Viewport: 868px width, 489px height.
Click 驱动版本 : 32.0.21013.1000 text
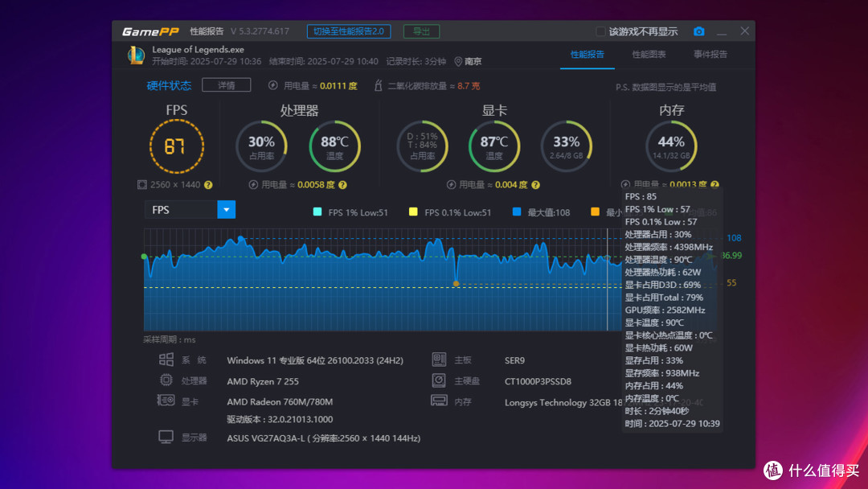pyautogui.click(x=280, y=419)
